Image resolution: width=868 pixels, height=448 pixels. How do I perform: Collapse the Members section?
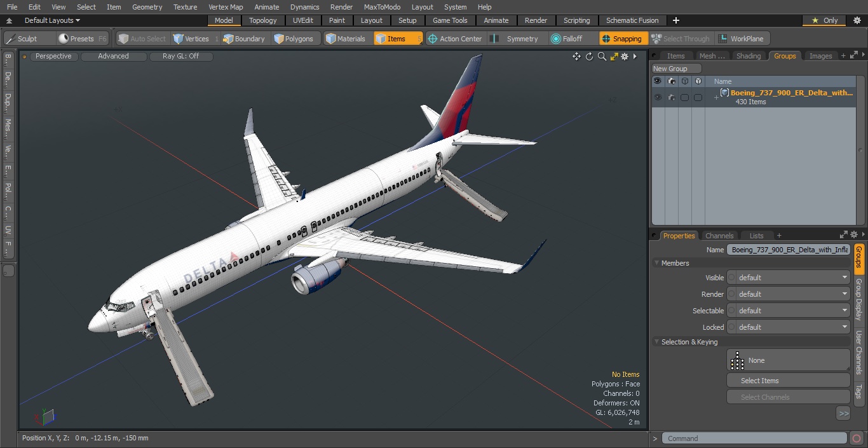tap(656, 263)
